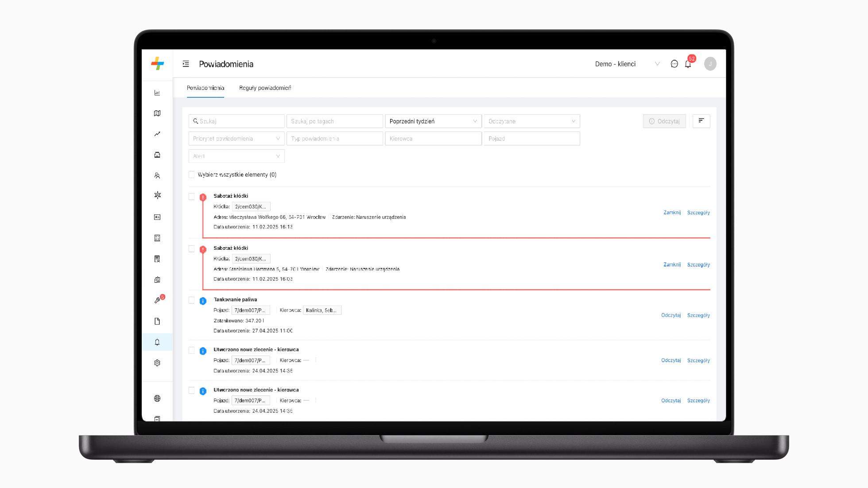Click the sort icon button beside Odczytaj
868x488 pixels.
click(701, 121)
